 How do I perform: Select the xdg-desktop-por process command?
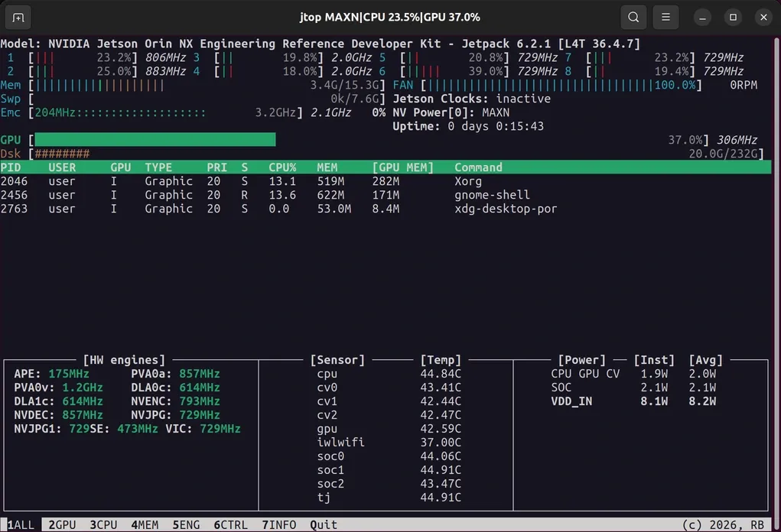(506, 209)
